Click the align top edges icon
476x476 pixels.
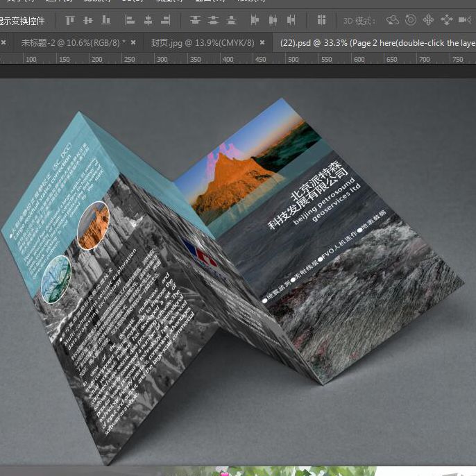point(70,20)
